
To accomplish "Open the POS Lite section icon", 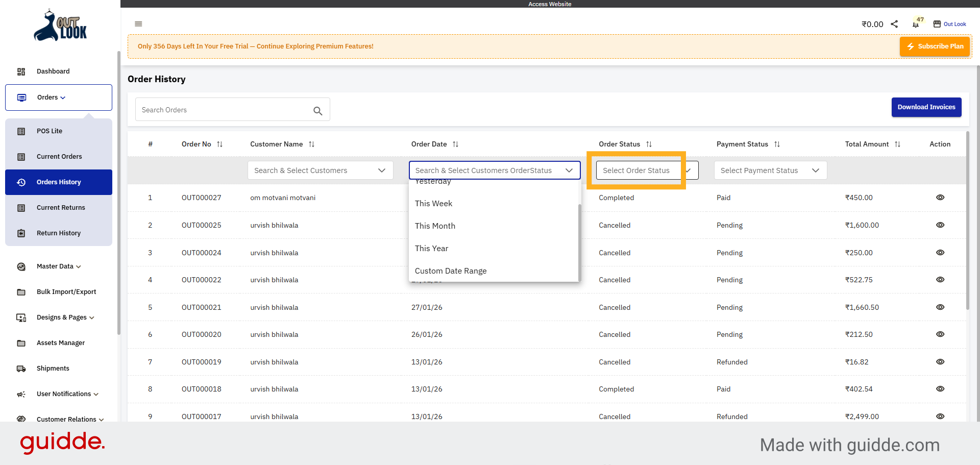I will pyautogui.click(x=21, y=131).
